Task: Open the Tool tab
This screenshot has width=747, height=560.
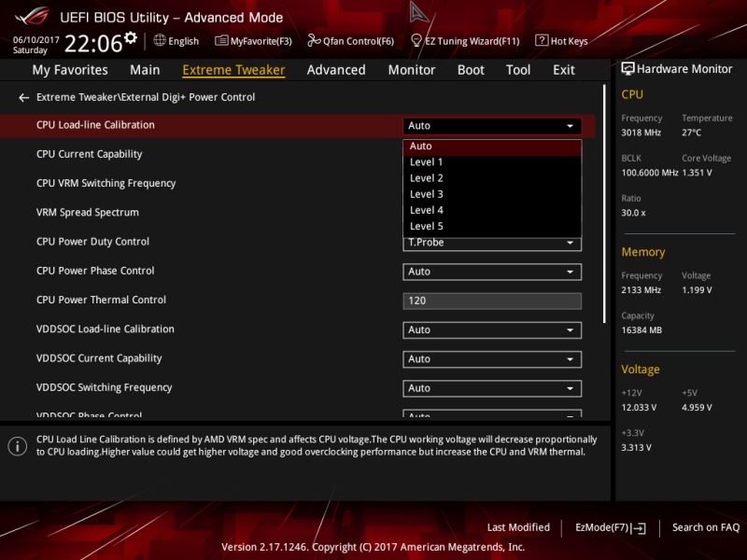Action: (518, 70)
